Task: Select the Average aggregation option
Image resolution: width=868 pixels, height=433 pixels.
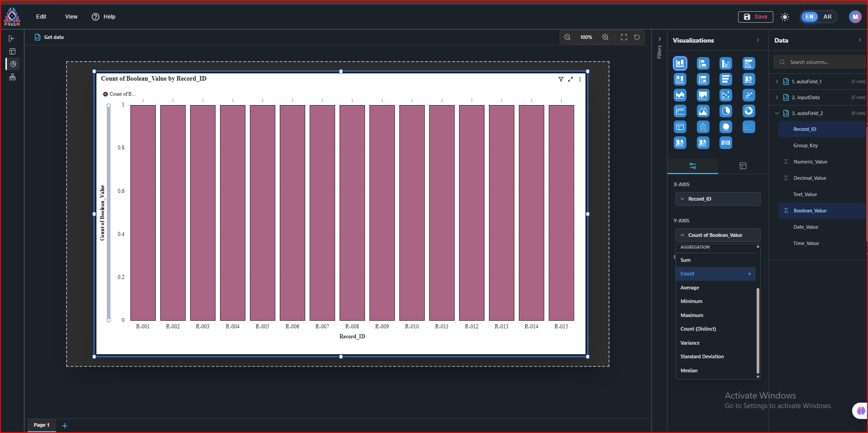Action: (690, 288)
